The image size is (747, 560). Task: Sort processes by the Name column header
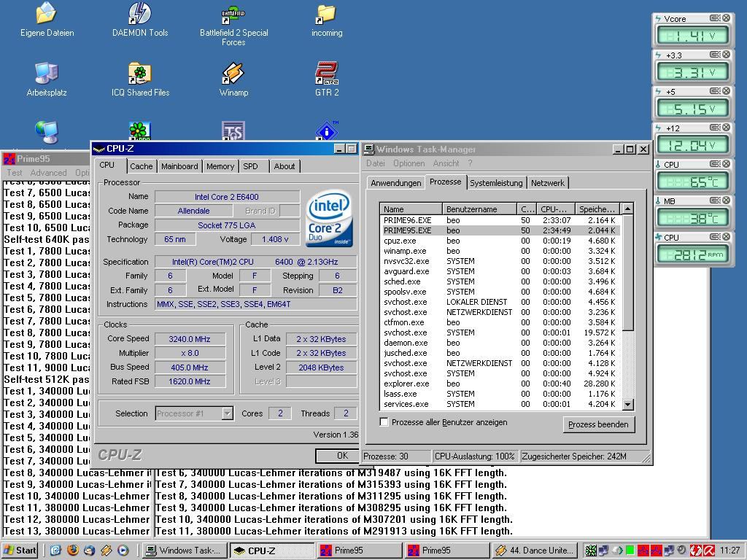411,209
